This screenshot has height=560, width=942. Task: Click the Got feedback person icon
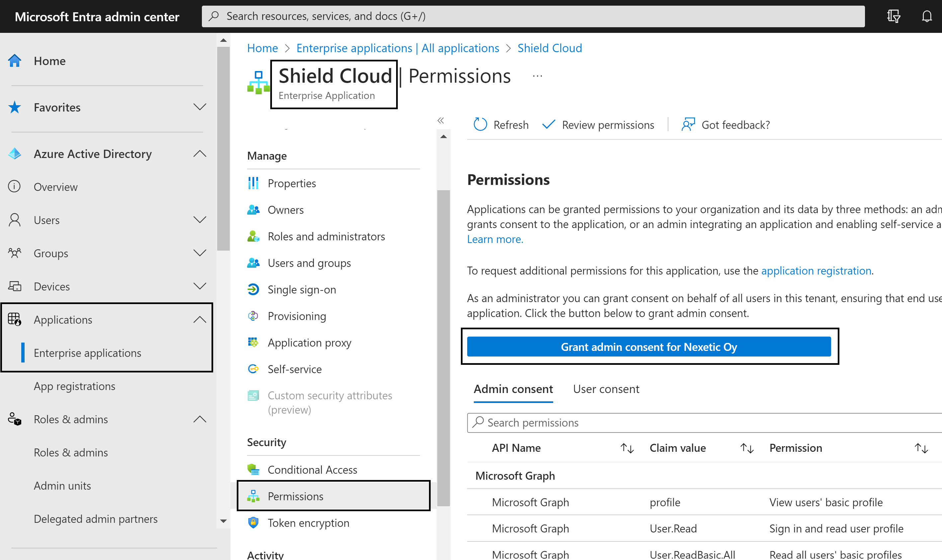point(688,124)
